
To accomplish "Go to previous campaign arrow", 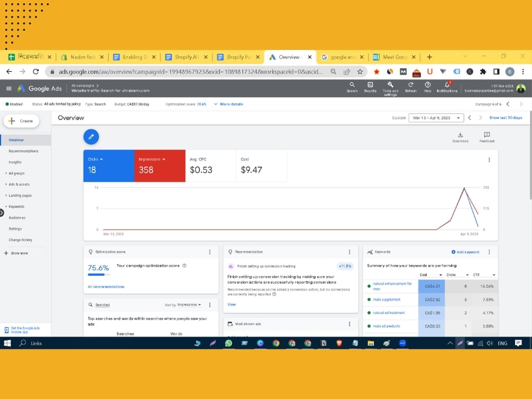I will pos(508,104).
